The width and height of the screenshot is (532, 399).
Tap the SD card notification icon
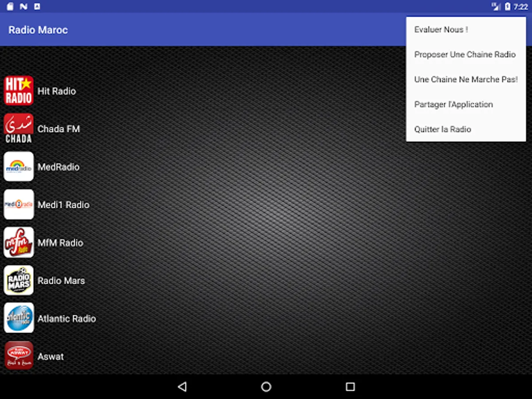point(10,6)
